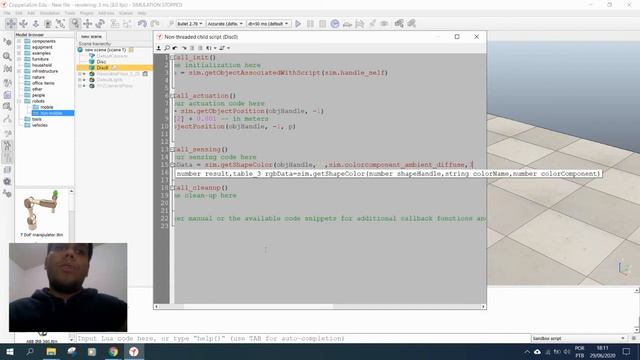Open the Edit menu
The height and width of the screenshot is (360, 640).
[x=19, y=13]
